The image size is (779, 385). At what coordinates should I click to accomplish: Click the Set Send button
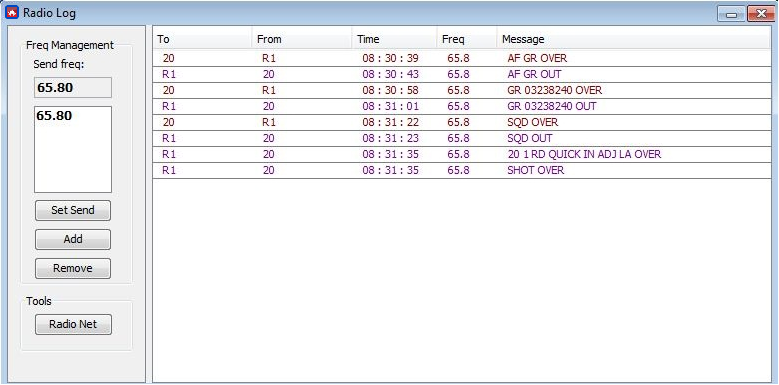click(73, 210)
